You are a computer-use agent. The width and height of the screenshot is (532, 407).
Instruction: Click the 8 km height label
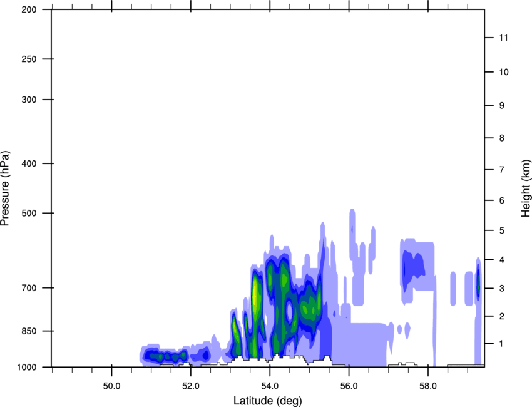(x=502, y=138)
